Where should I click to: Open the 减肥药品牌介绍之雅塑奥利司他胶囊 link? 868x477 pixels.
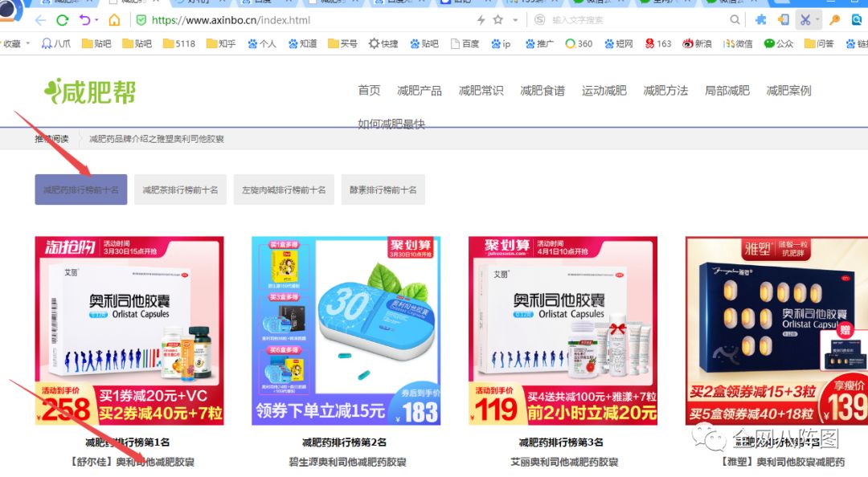coord(157,139)
